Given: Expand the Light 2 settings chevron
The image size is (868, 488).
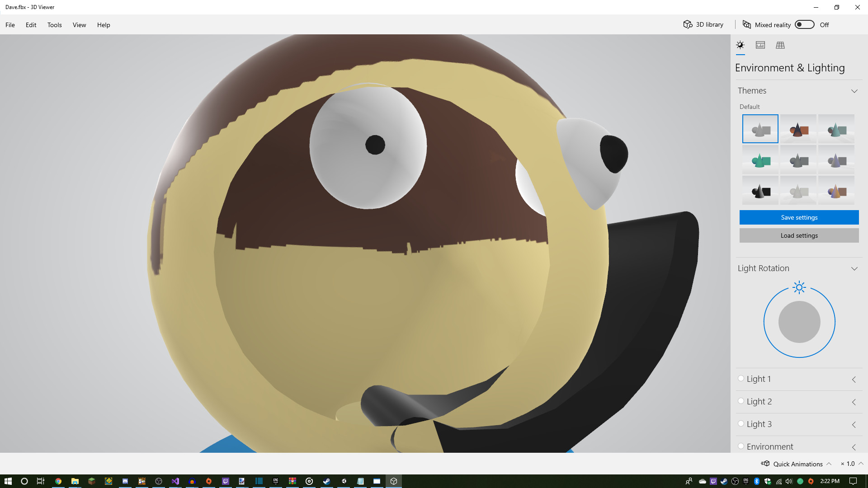Looking at the screenshot, I should (x=854, y=402).
